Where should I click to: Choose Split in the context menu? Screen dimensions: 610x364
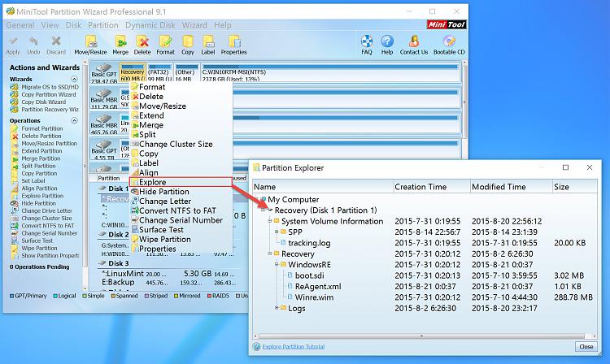point(181,134)
